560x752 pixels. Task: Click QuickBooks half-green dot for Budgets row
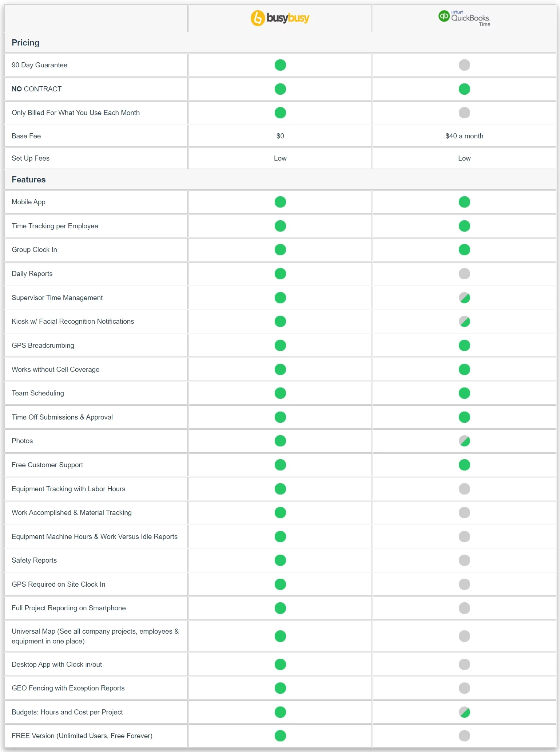click(464, 712)
